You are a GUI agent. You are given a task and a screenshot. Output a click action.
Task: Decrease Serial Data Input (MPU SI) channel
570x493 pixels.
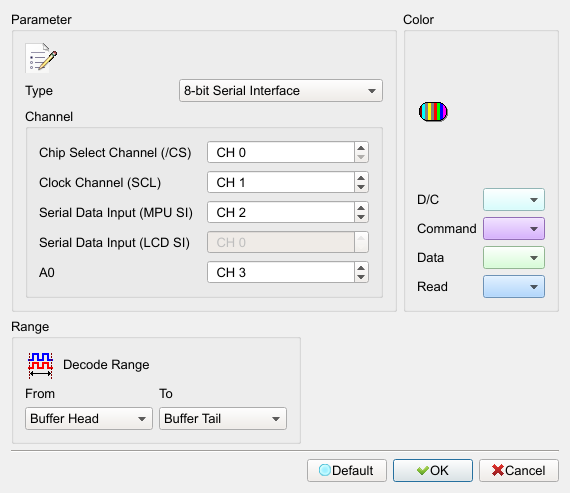click(361, 217)
